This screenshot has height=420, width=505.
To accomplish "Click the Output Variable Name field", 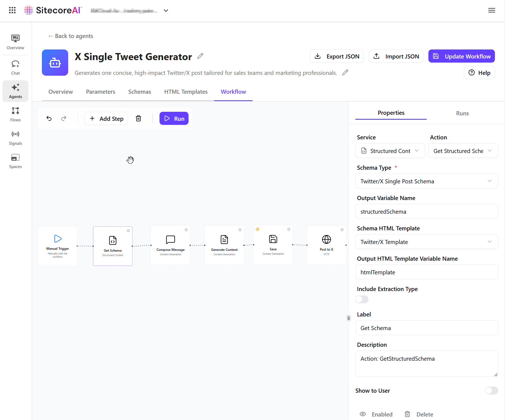I will [x=426, y=212].
